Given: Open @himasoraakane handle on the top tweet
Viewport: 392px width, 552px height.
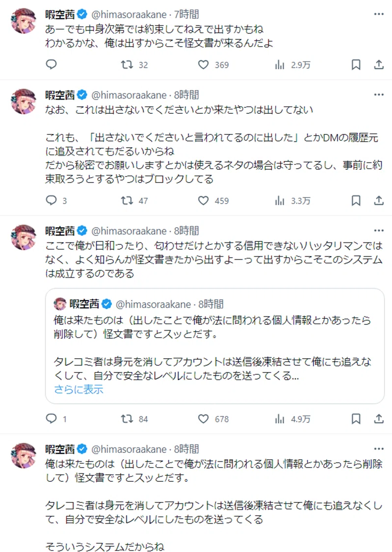Looking at the screenshot, I should [129, 14].
